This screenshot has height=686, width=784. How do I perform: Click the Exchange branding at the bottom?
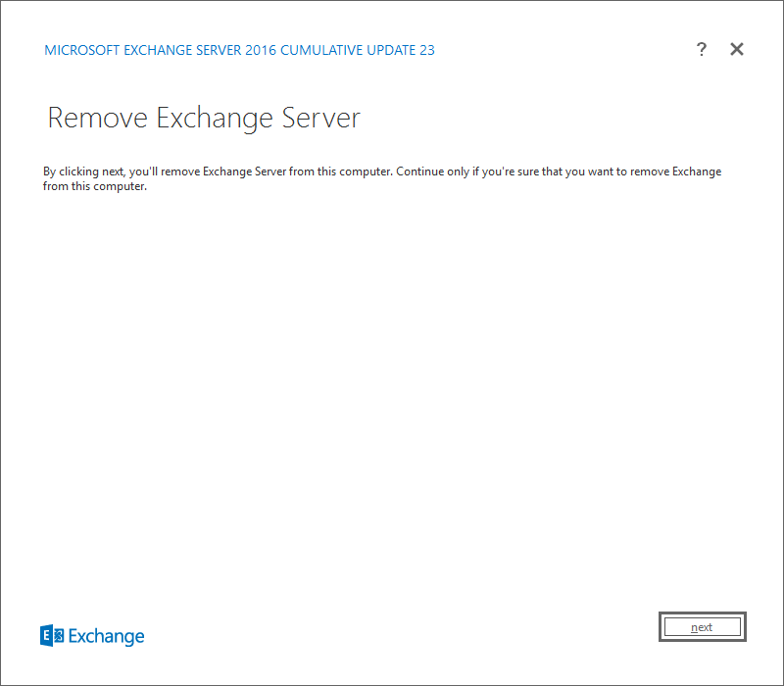tap(92, 635)
